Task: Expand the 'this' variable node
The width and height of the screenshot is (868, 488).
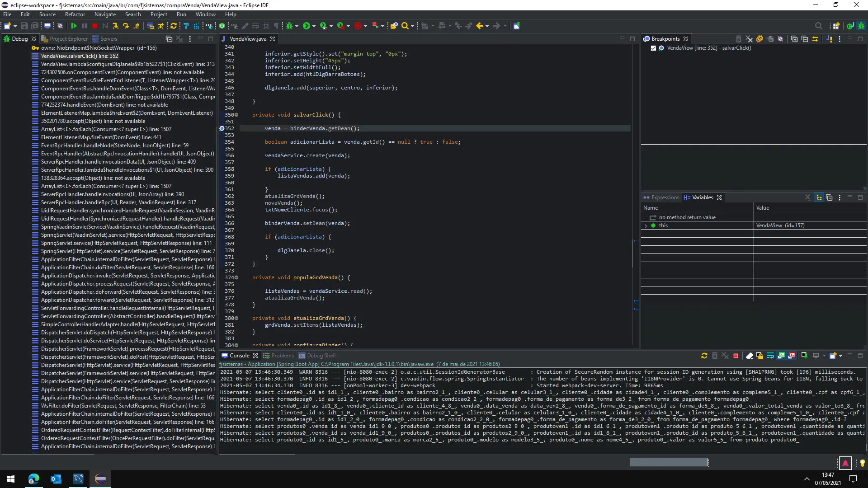Action: point(646,225)
